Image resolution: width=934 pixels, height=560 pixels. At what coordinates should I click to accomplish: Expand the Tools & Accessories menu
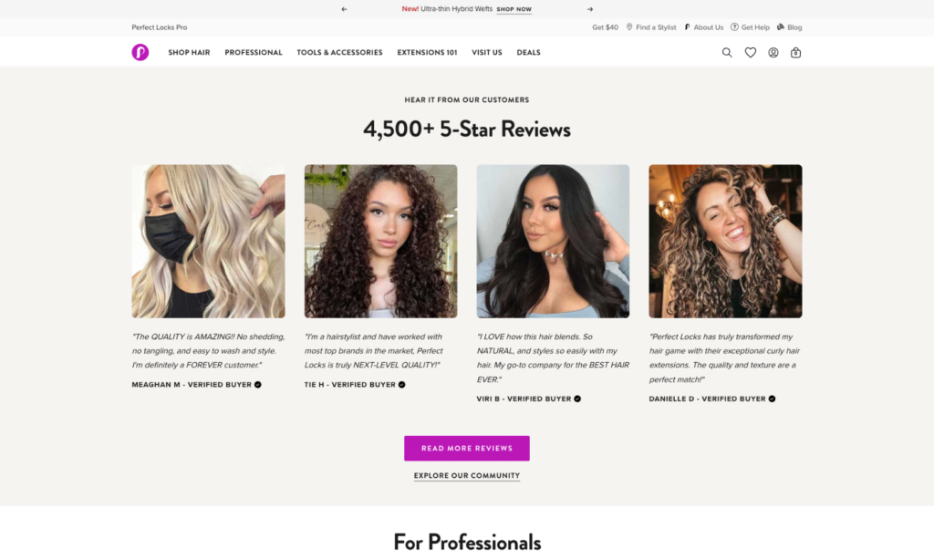tap(339, 52)
